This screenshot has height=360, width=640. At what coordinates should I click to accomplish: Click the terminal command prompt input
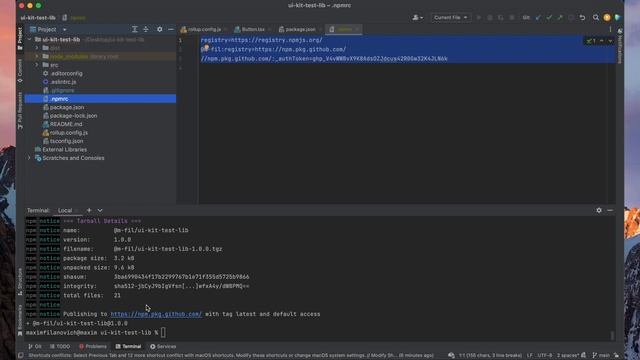coord(163,333)
